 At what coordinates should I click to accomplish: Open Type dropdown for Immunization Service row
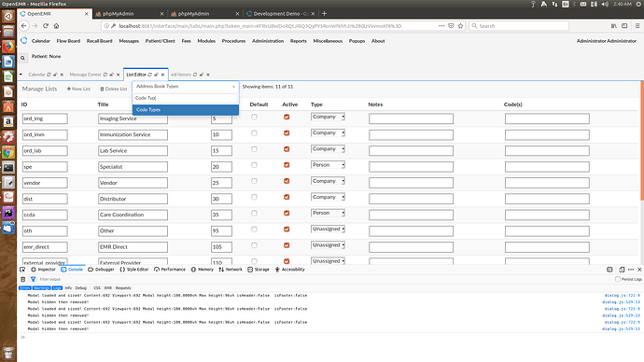pyautogui.click(x=328, y=133)
